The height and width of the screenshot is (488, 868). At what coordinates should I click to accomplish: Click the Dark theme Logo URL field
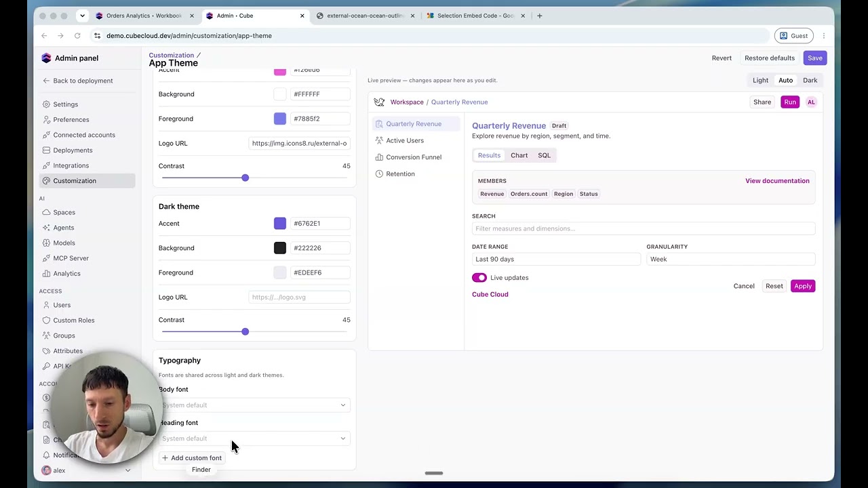click(x=300, y=298)
